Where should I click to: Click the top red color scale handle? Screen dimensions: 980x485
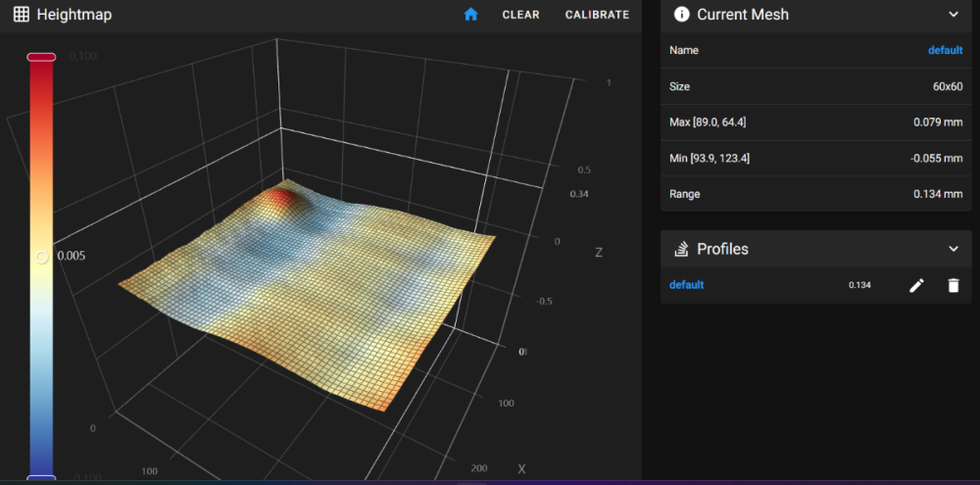(41, 57)
